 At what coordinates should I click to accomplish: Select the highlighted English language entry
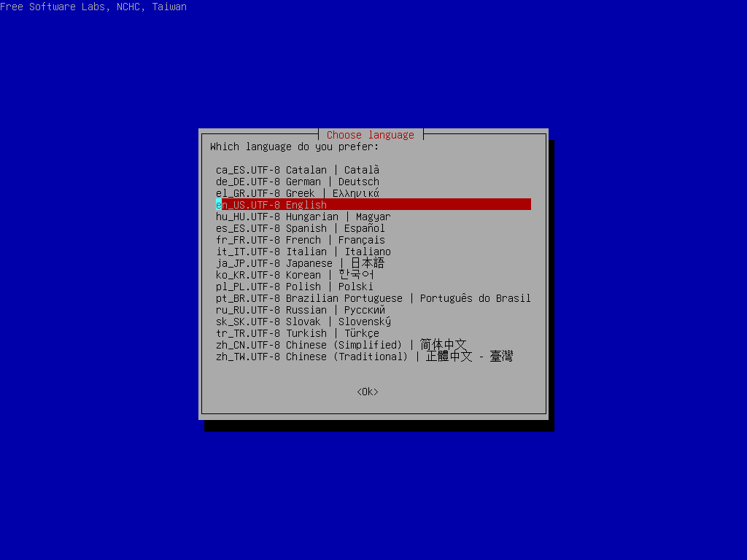[292, 205]
